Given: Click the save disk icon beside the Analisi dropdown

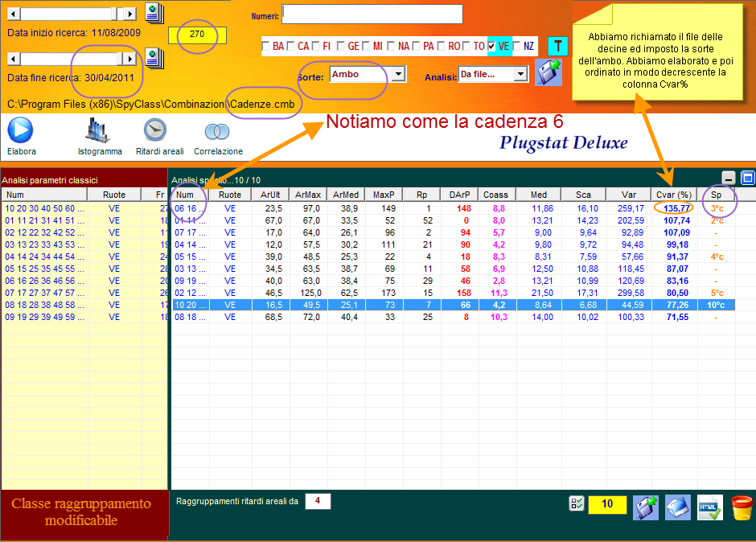Looking at the screenshot, I should [x=549, y=73].
